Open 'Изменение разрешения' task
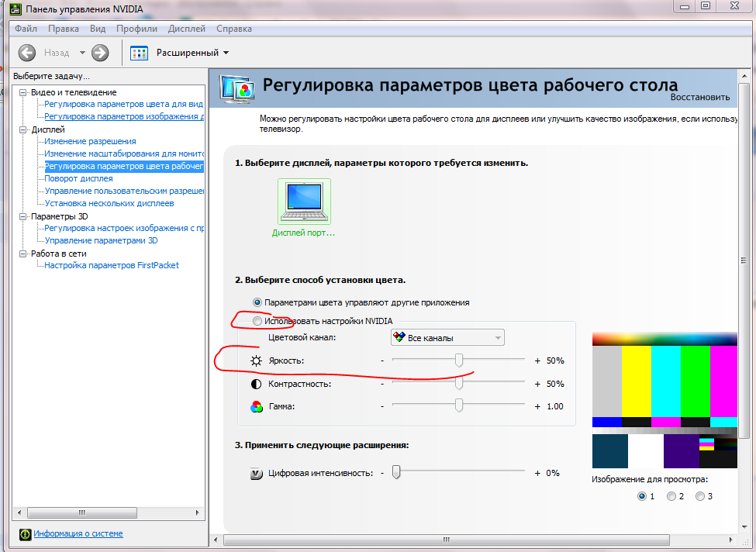The height and width of the screenshot is (552, 756). coord(90,141)
